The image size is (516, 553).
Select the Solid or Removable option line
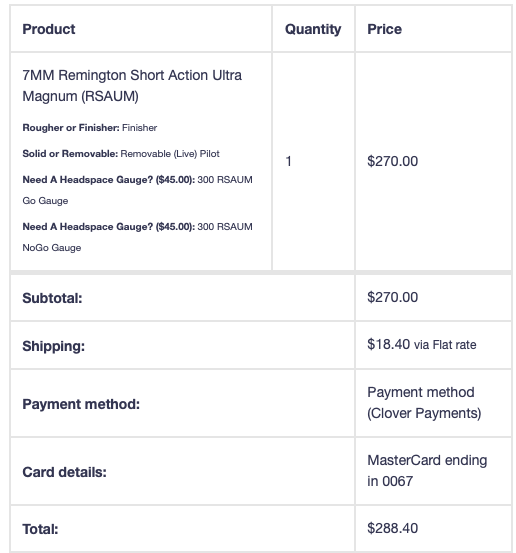click(x=121, y=154)
